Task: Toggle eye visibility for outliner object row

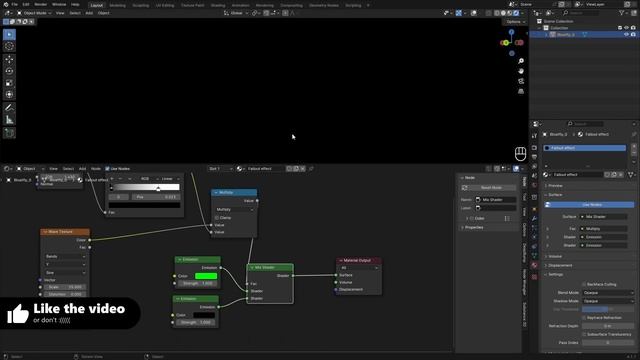Action: coord(626,35)
